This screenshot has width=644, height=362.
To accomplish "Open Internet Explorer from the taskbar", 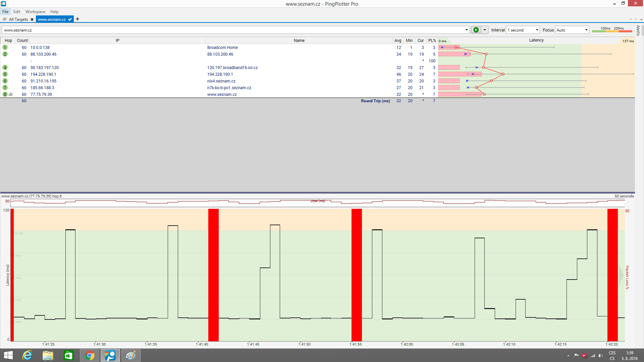I will click(27, 355).
